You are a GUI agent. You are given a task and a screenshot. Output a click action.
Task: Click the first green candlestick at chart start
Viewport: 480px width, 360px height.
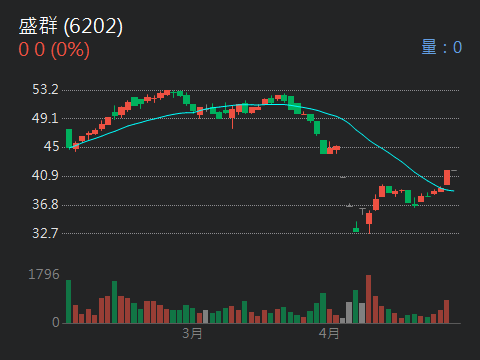[x=69, y=139]
